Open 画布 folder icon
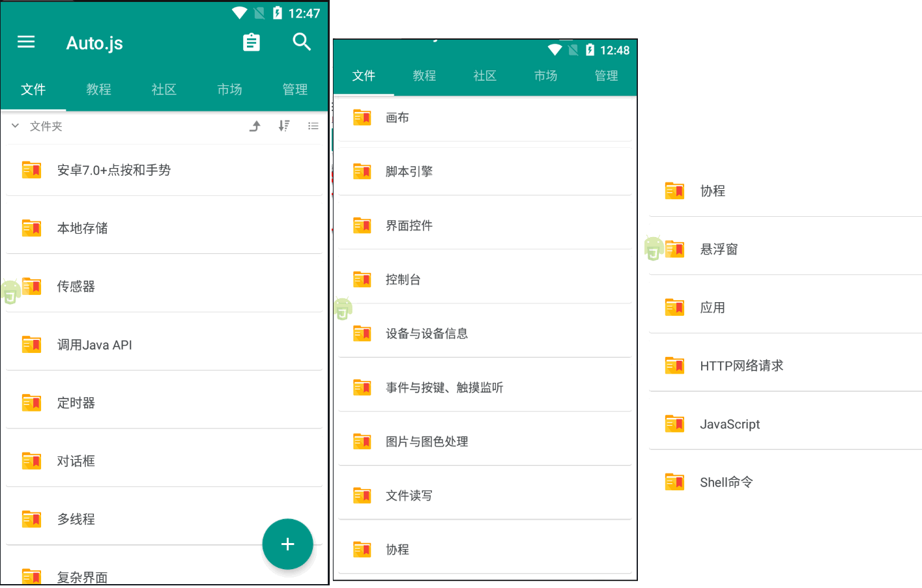This screenshot has width=922, height=588. pos(362,117)
